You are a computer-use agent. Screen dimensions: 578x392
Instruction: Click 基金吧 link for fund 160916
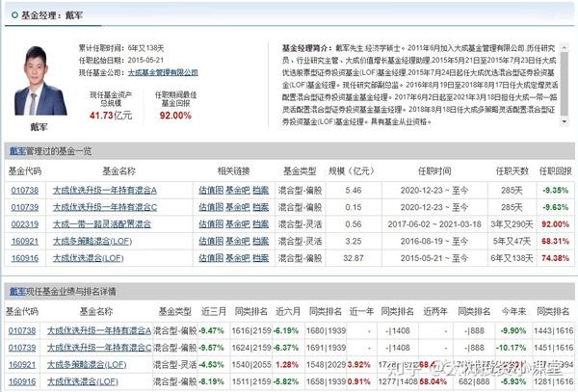pyautogui.click(x=238, y=258)
